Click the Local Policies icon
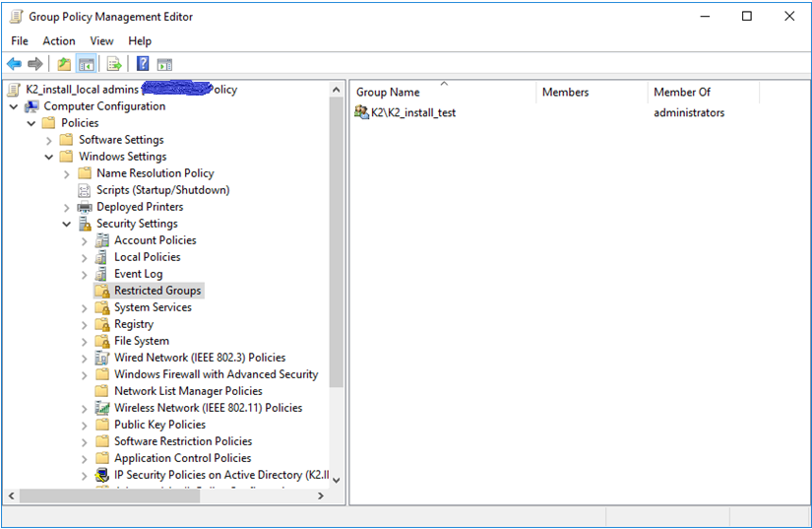Viewport: 812px width, 529px height. 101,257
